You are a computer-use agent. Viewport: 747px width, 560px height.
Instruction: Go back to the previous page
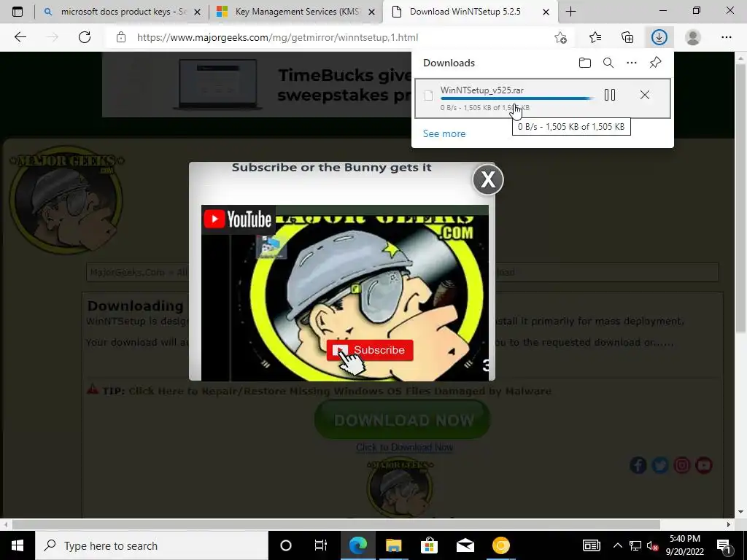coord(20,37)
